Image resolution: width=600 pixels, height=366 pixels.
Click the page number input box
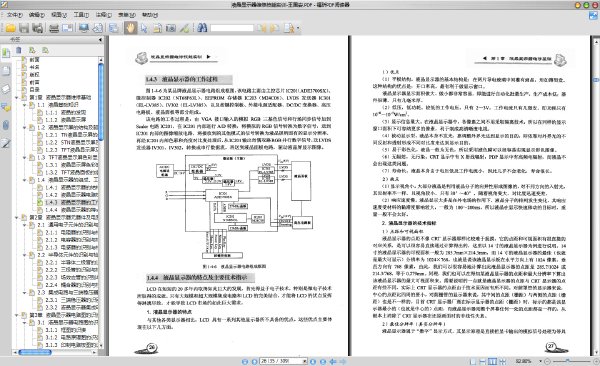point(282,361)
